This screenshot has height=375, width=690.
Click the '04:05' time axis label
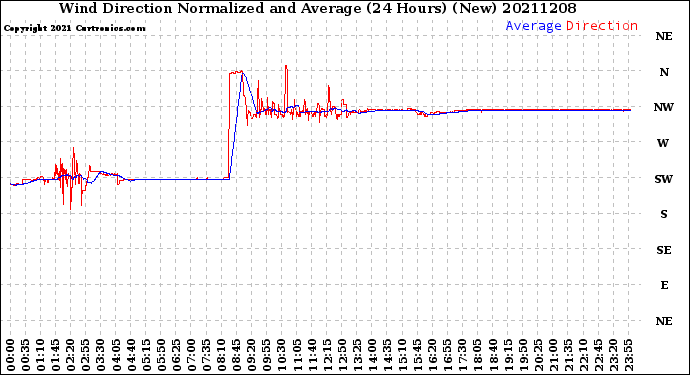pos(116,355)
